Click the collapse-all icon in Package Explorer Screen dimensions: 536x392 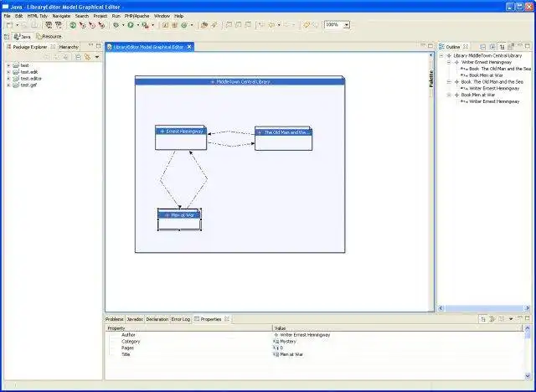pyautogui.click(x=78, y=57)
